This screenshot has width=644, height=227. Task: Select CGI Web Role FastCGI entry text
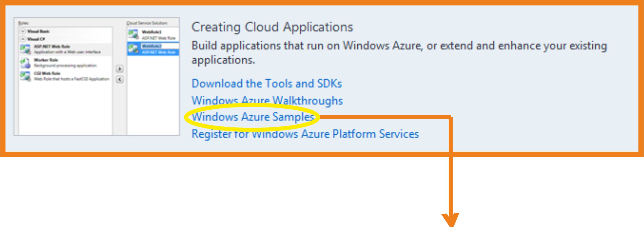point(71,79)
